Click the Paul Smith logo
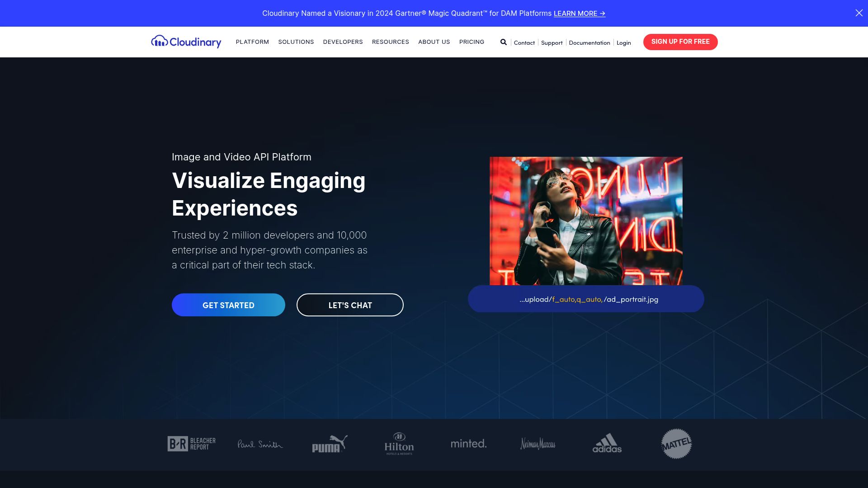This screenshot has height=488, width=868. [260, 444]
